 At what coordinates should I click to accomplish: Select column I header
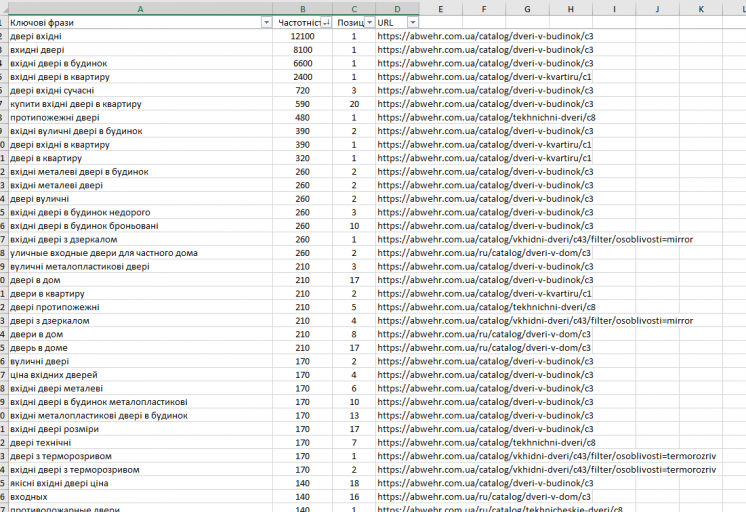[x=614, y=9]
